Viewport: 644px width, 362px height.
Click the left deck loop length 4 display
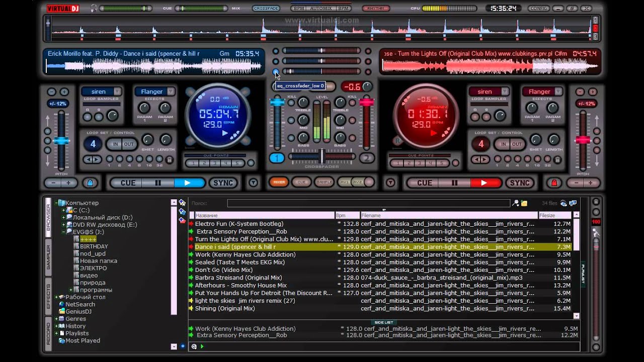click(x=93, y=144)
